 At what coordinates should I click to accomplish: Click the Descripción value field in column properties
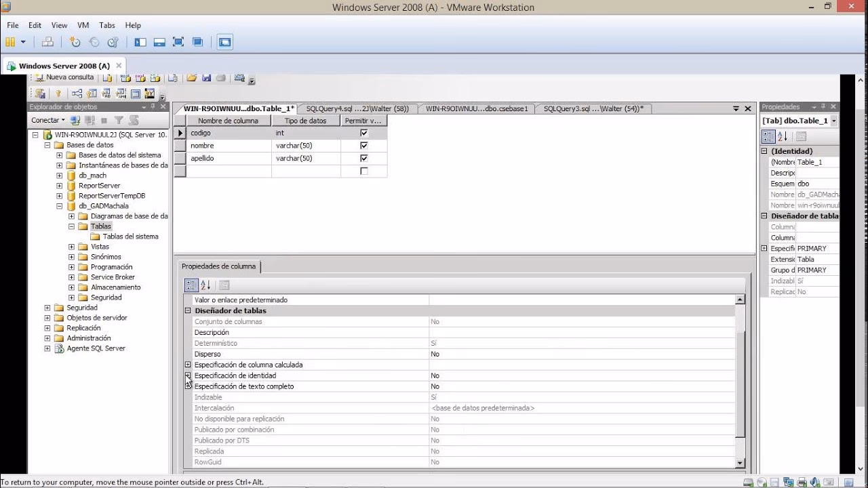(582, 332)
